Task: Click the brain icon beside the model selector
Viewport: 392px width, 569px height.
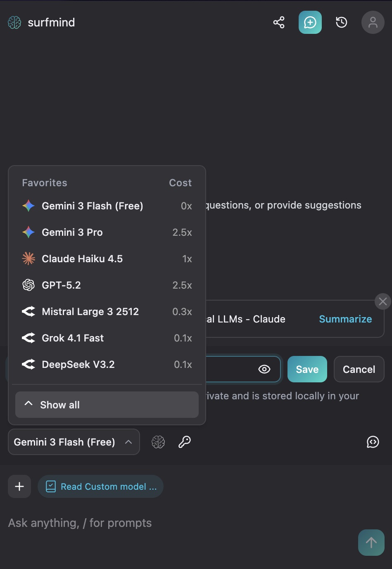Action: [x=158, y=442]
